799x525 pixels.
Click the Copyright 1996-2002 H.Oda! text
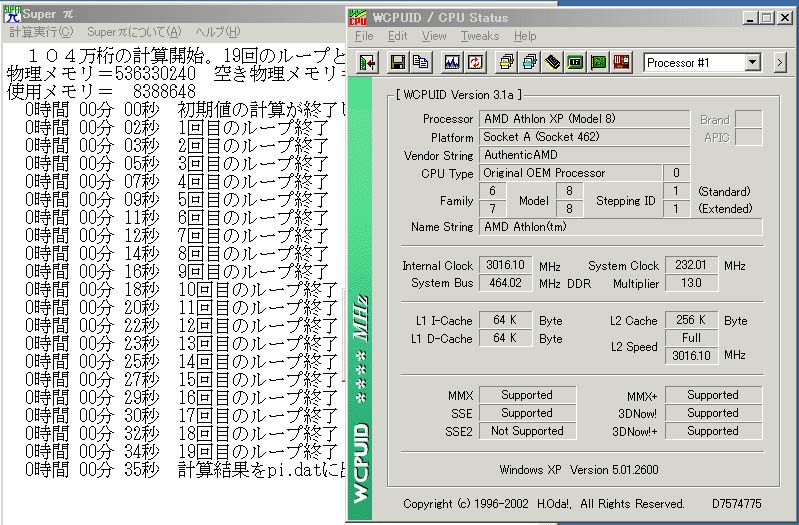pos(544,504)
